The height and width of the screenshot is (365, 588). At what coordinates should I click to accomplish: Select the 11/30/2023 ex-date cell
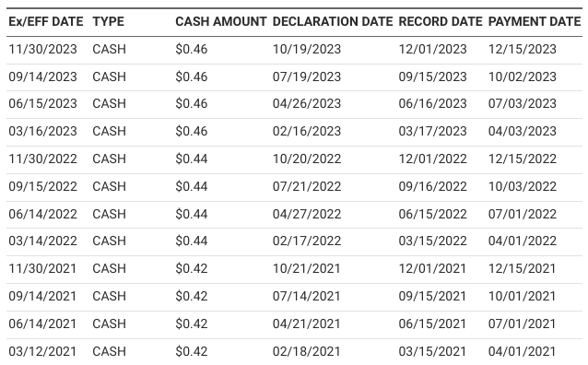coord(42,49)
